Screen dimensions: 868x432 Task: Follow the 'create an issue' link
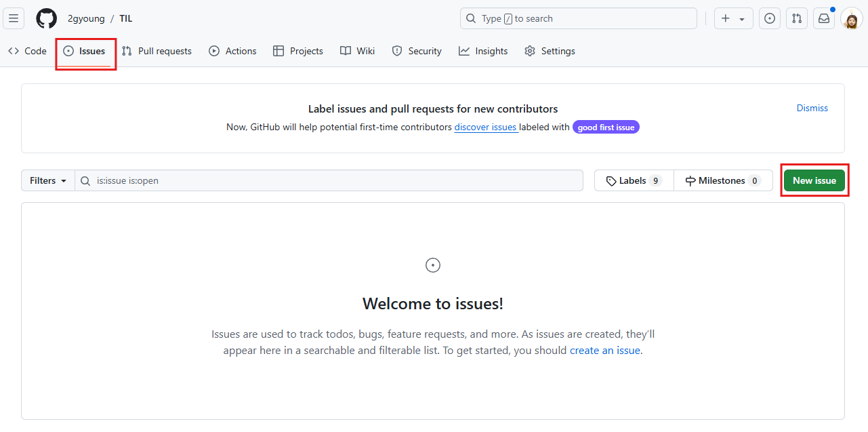604,351
